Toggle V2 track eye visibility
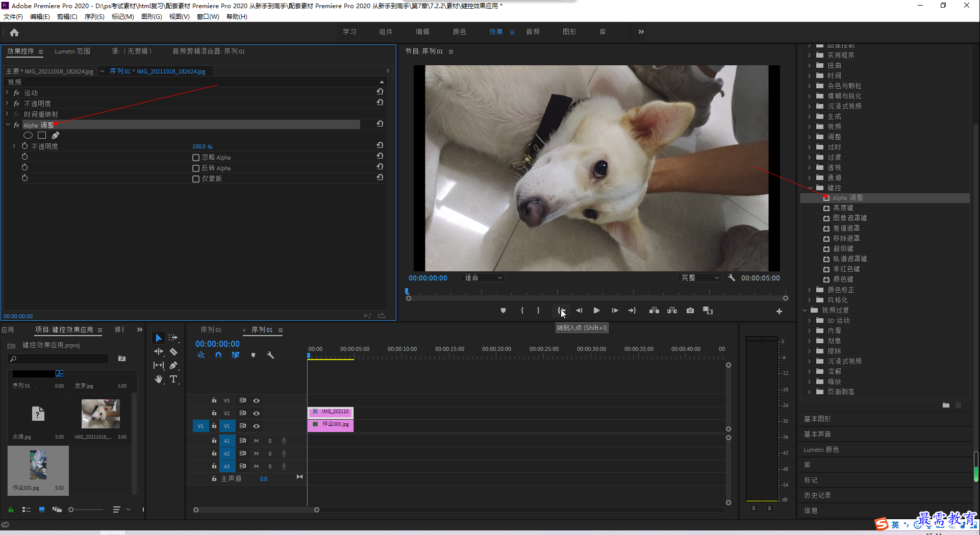This screenshot has height=535, width=980. click(257, 414)
